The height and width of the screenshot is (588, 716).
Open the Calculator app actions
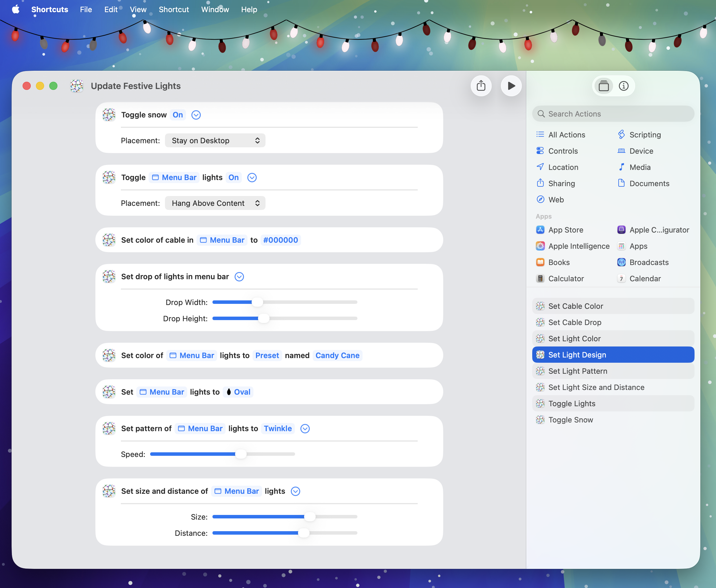(566, 279)
